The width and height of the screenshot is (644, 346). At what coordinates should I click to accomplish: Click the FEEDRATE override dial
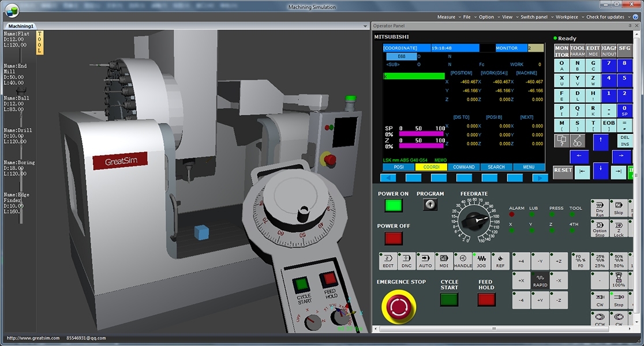474,220
